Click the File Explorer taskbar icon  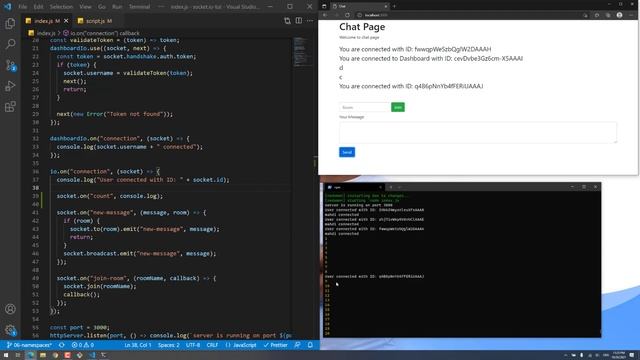[x=43, y=355]
